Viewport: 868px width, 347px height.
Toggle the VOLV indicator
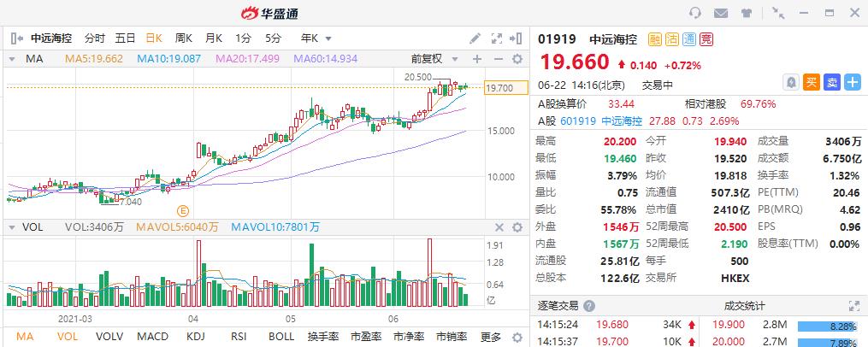tap(109, 337)
